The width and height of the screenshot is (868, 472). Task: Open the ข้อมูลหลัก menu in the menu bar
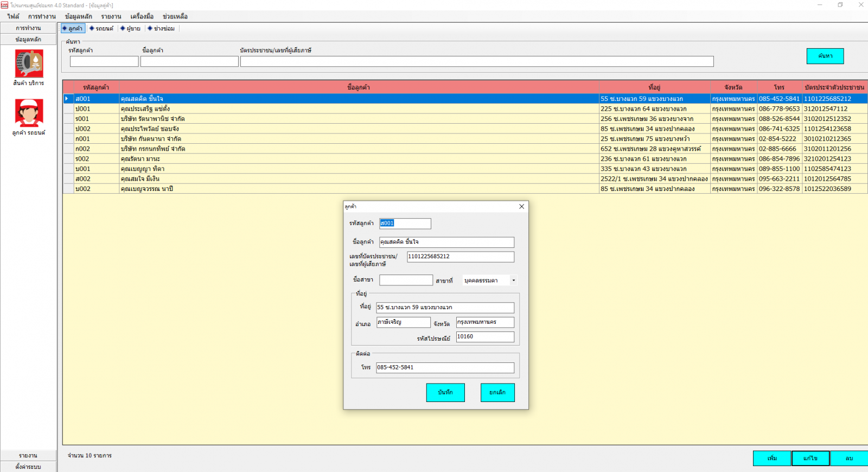pos(79,16)
